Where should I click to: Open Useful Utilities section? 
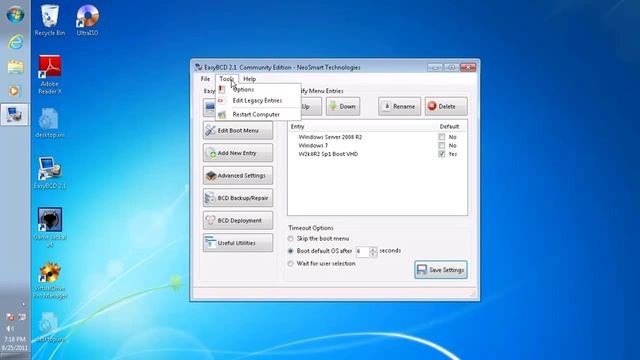[x=238, y=243]
